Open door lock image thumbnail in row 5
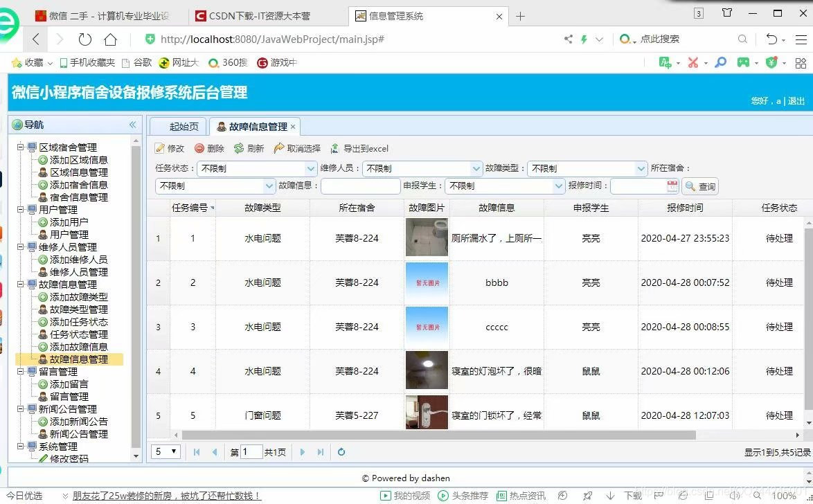 pos(426,413)
